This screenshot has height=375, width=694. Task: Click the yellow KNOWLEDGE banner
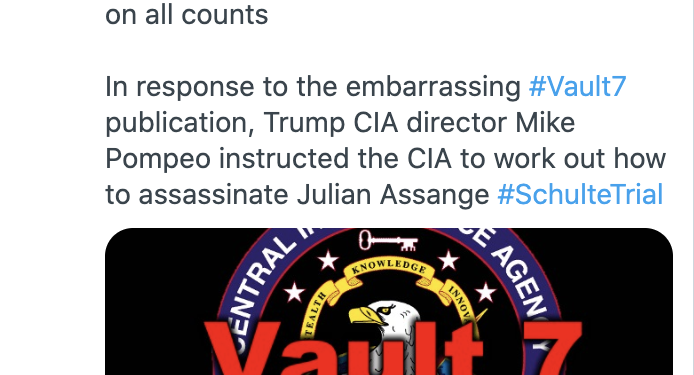coord(389,267)
